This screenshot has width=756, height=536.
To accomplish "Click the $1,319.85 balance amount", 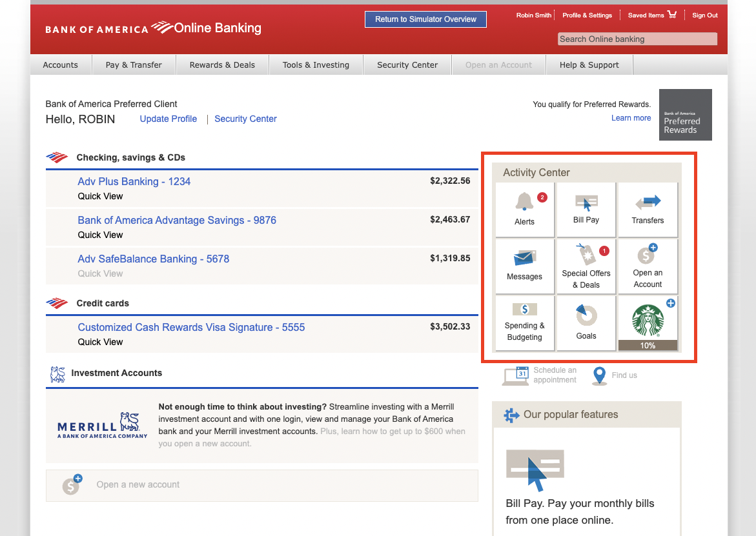I will pyautogui.click(x=451, y=258).
